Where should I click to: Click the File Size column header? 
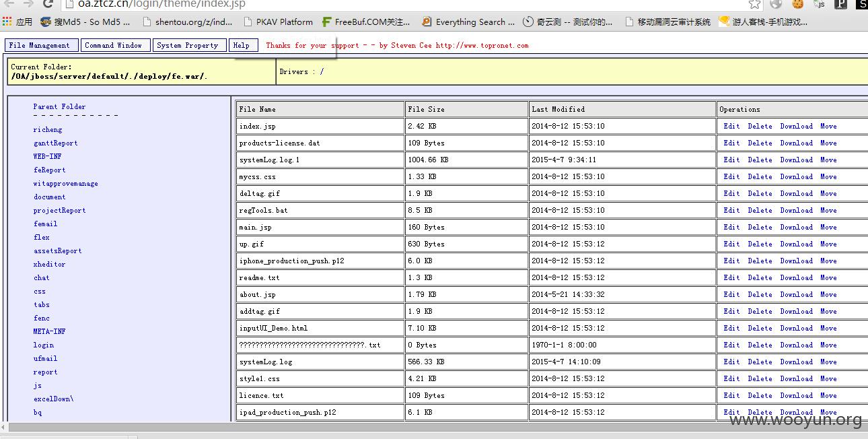[466, 109]
